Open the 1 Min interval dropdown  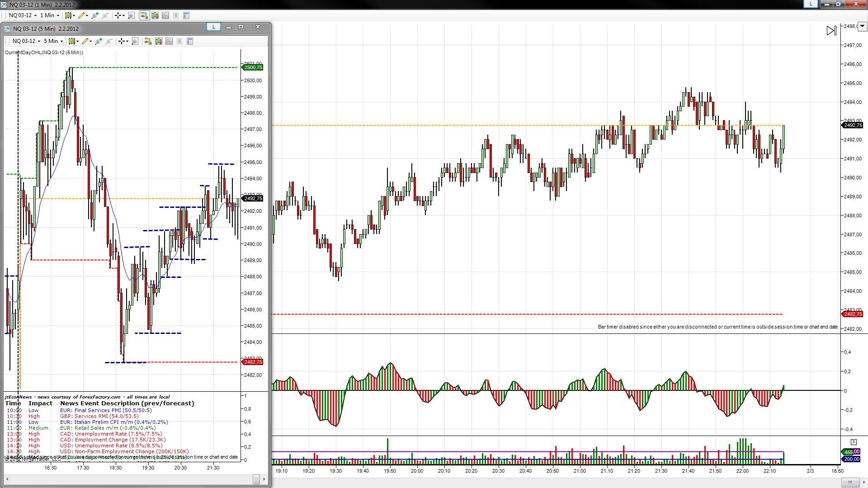coord(50,15)
